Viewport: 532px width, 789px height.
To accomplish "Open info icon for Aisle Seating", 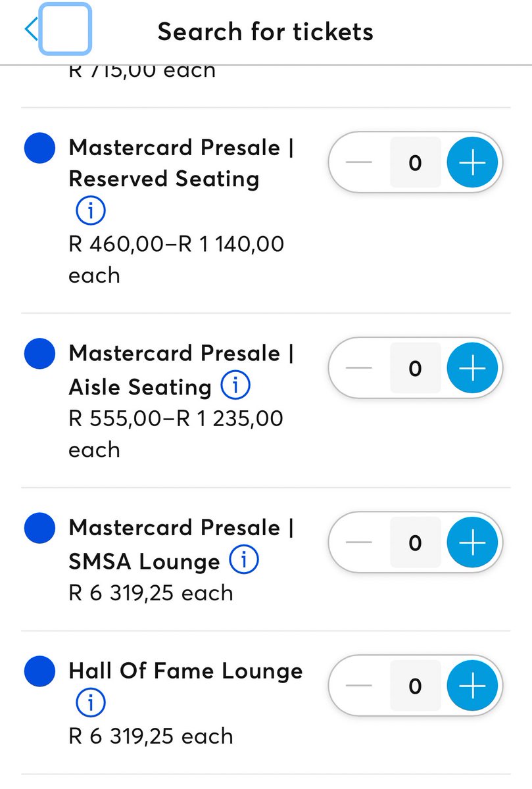I will [x=235, y=386].
